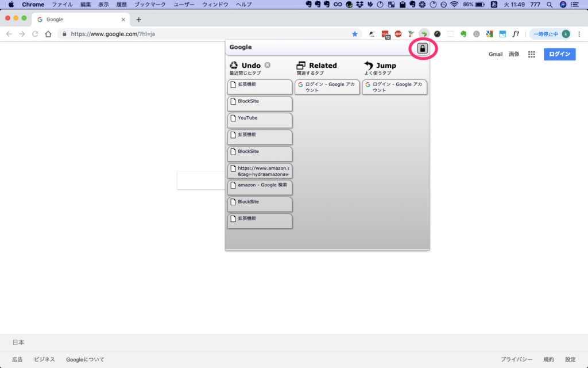Click the f? font finder extension icon
Viewport: 588px width, 368px height.
tap(516, 34)
